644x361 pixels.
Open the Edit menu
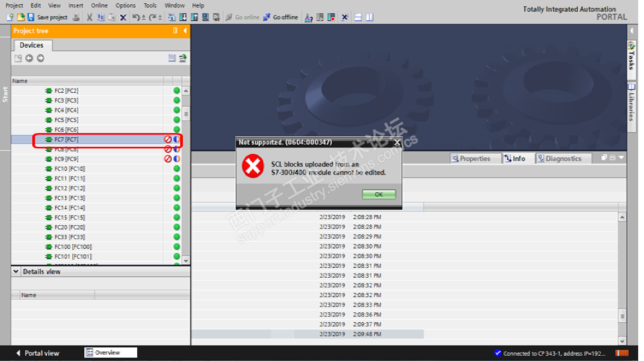pos(35,5)
